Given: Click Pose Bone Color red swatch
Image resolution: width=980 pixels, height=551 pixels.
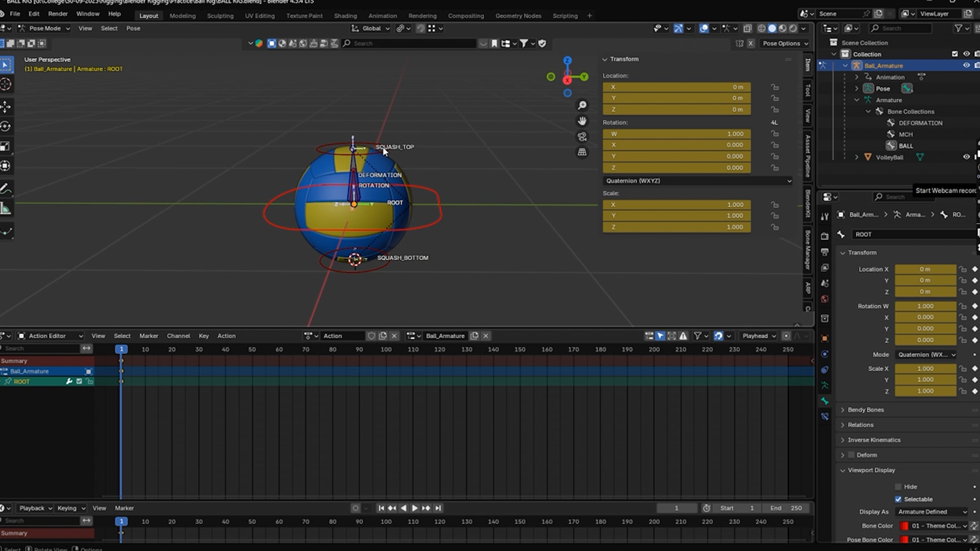Looking at the screenshot, I should tap(904, 540).
